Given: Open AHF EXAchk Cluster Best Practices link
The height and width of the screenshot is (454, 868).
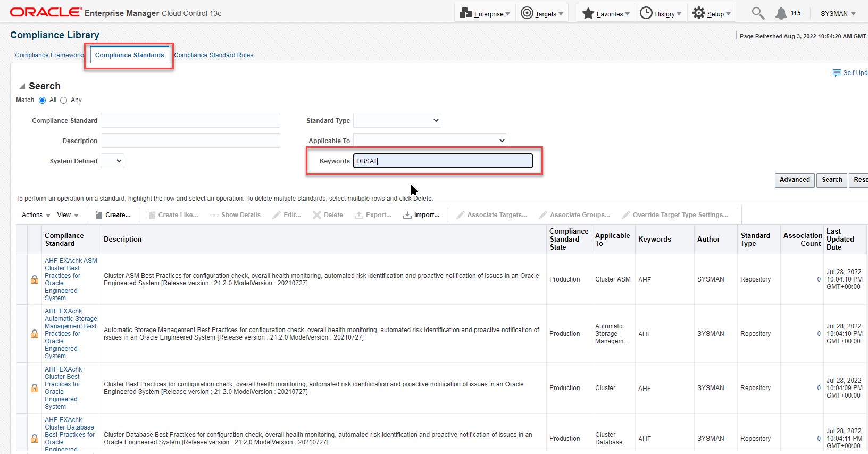Looking at the screenshot, I should [63, 388].
